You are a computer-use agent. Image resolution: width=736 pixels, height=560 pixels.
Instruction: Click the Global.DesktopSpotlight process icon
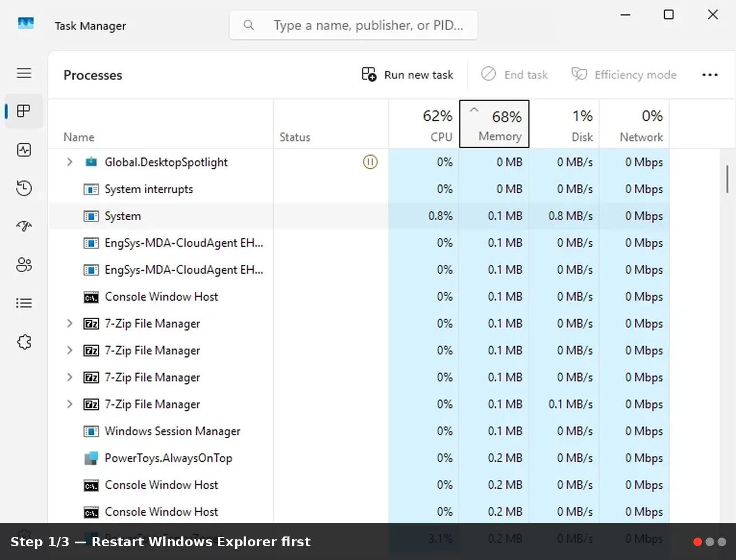(x=91, y=162)
